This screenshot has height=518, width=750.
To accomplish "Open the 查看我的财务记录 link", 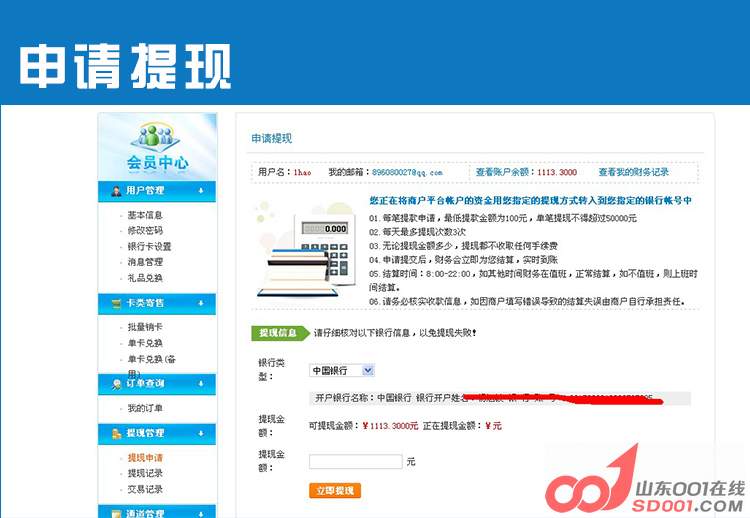I will tap(633, 172).
